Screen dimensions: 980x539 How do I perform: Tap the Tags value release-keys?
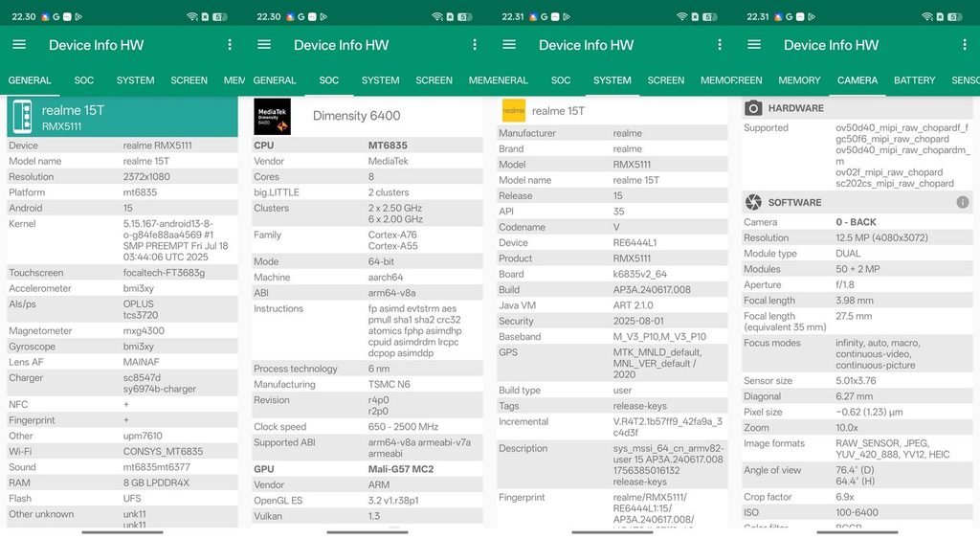(640, 406)
